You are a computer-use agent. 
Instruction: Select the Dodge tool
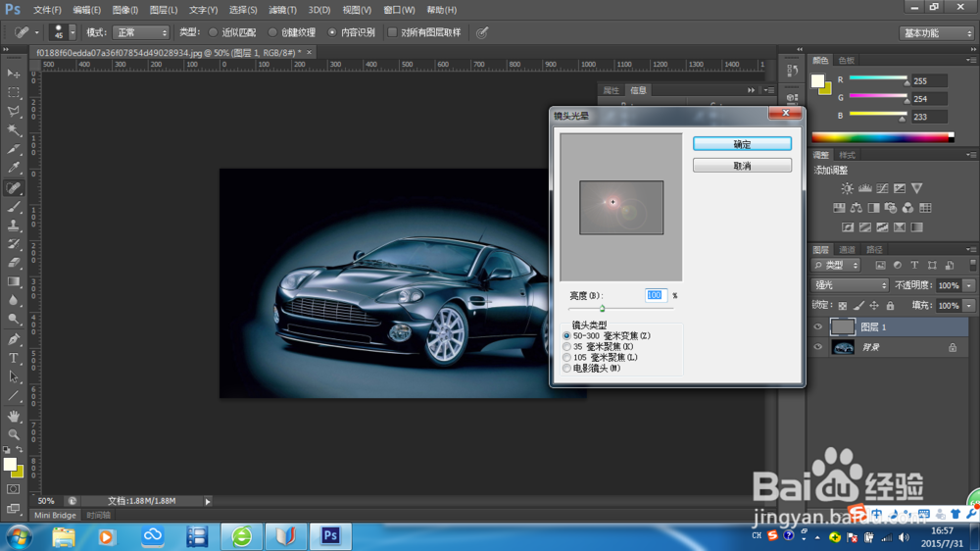point(13,320)
